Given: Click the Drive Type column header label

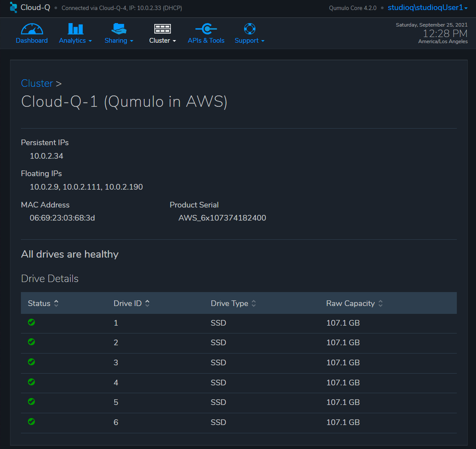Looking at the screenshot, I should point(229,303).
